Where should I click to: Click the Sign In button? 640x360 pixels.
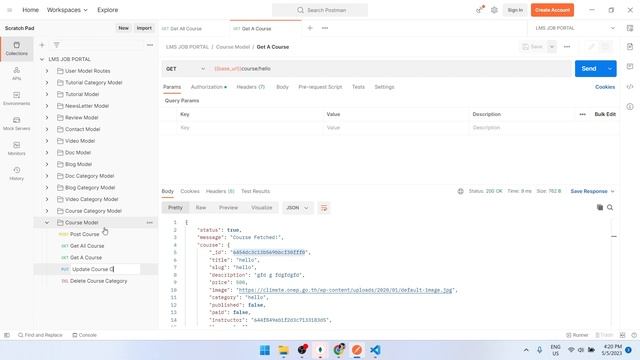[x=515, y=10]
